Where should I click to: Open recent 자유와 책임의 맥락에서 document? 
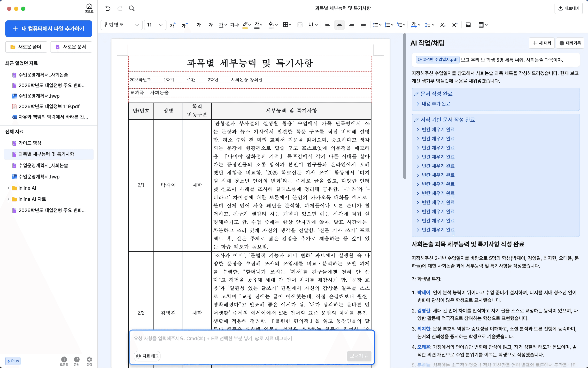click(x=49, y=117)
